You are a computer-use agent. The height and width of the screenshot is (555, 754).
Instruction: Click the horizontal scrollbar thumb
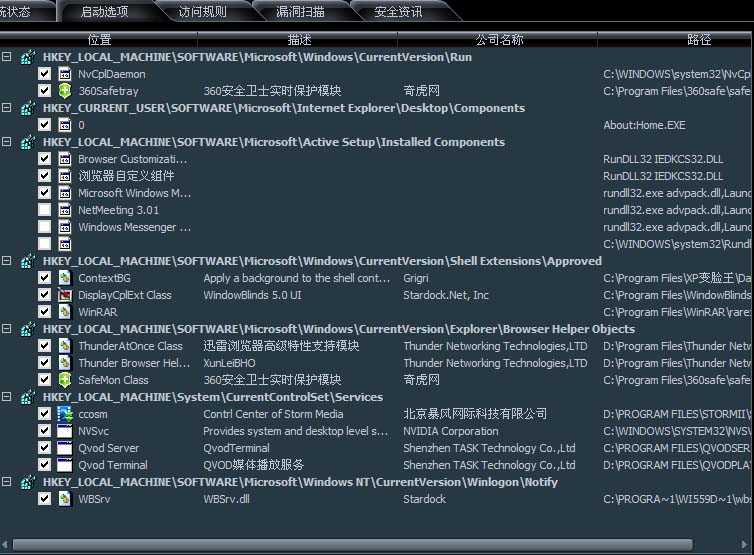point(353,544)
